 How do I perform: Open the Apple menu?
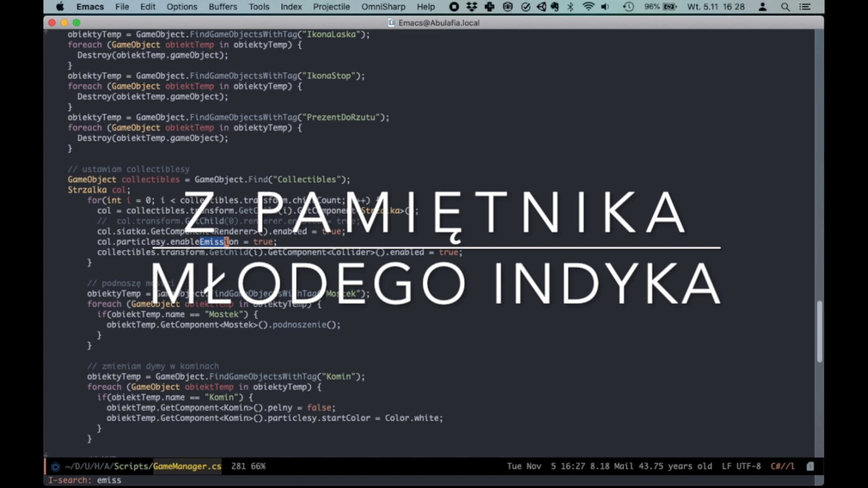tap(60, 7)
